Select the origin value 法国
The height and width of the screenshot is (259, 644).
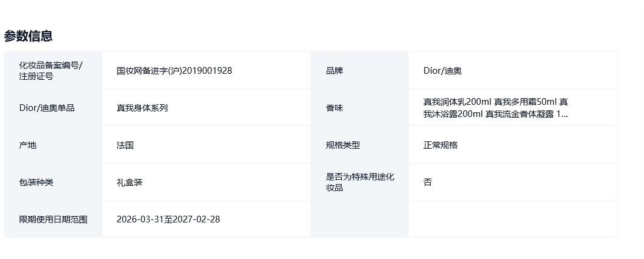coord(125,145)
